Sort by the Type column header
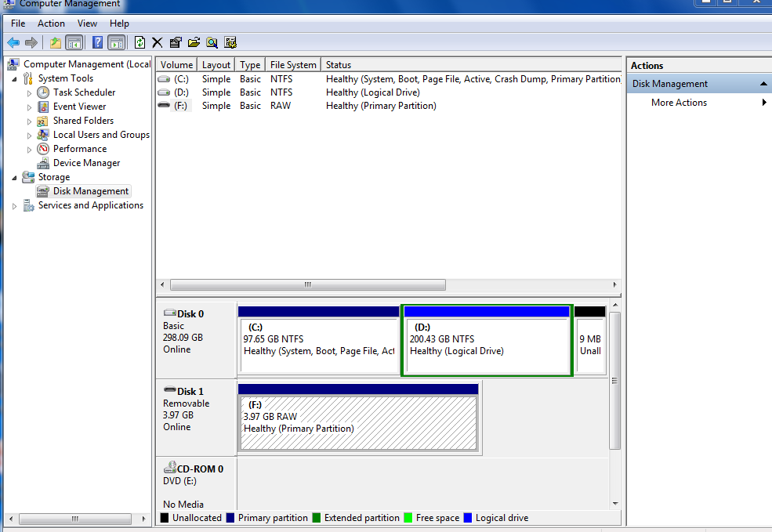The width and height of the screenshot is (772, 532). [x=250, y=64]
